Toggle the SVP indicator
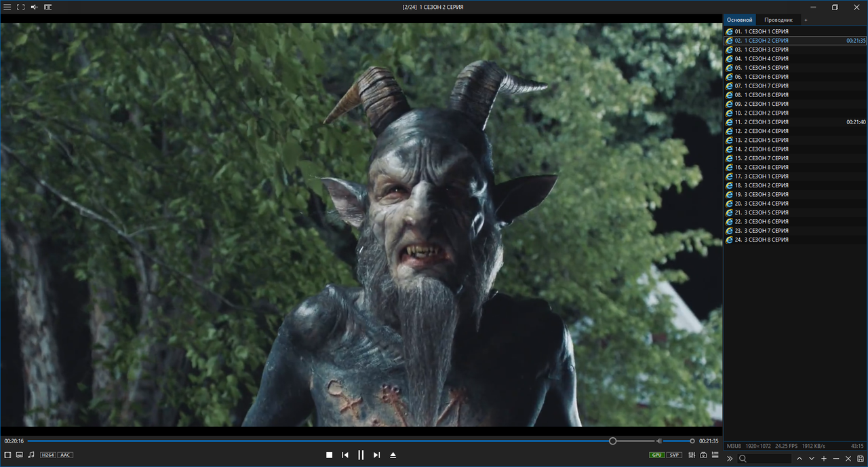Image resolution: width=868 pixels, height=467 pixels. (x=674, y=455)
